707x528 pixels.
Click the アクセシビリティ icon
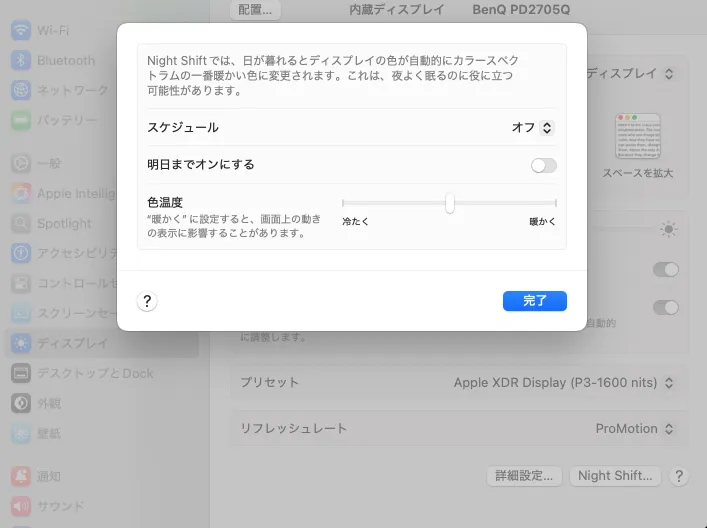[21, 253]
